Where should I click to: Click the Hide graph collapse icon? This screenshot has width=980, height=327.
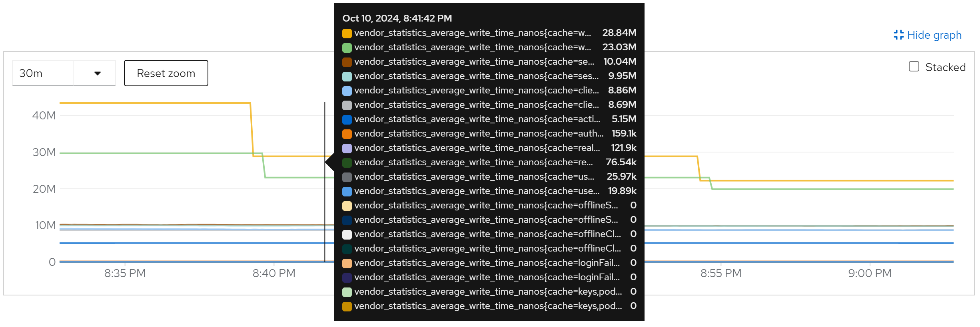tap(898, 35)
